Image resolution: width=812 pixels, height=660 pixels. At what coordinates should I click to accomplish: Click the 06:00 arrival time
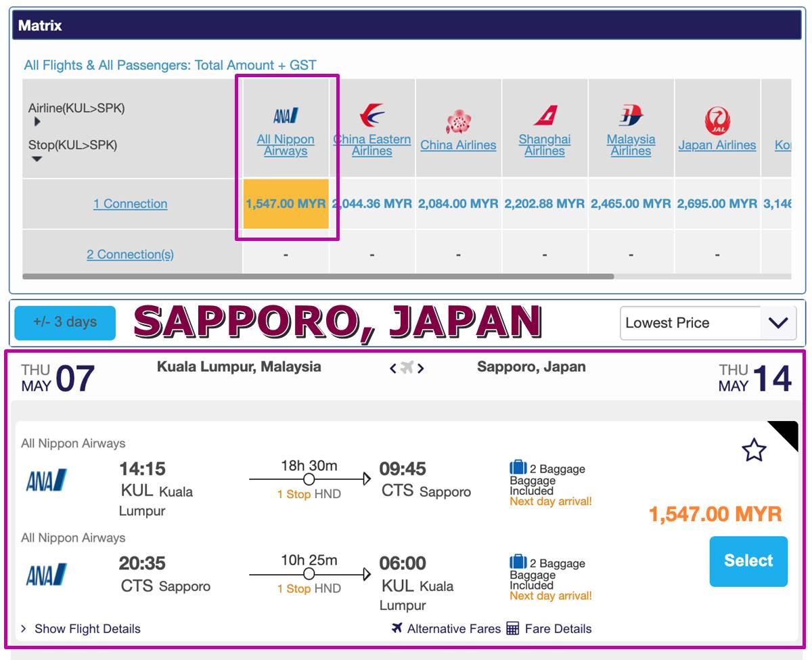click(403, 563)
